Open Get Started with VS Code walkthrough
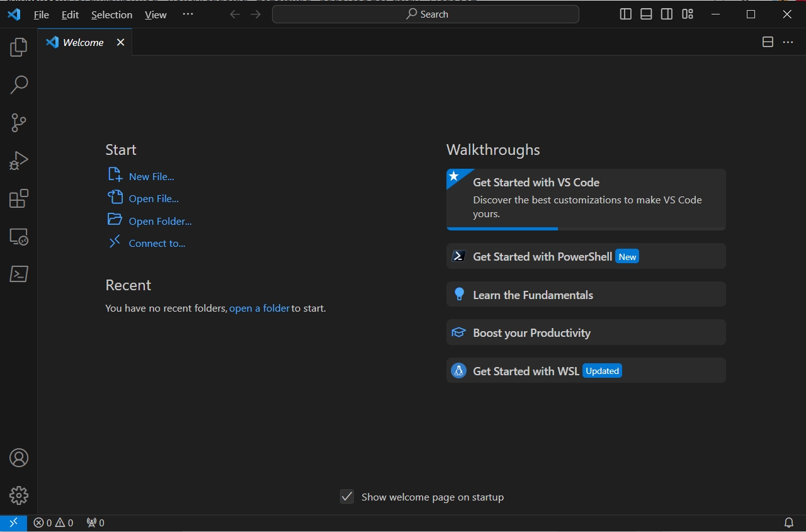The width and height of the screenshot is (806, 532). pyautogui.click(x=586, y=199)
